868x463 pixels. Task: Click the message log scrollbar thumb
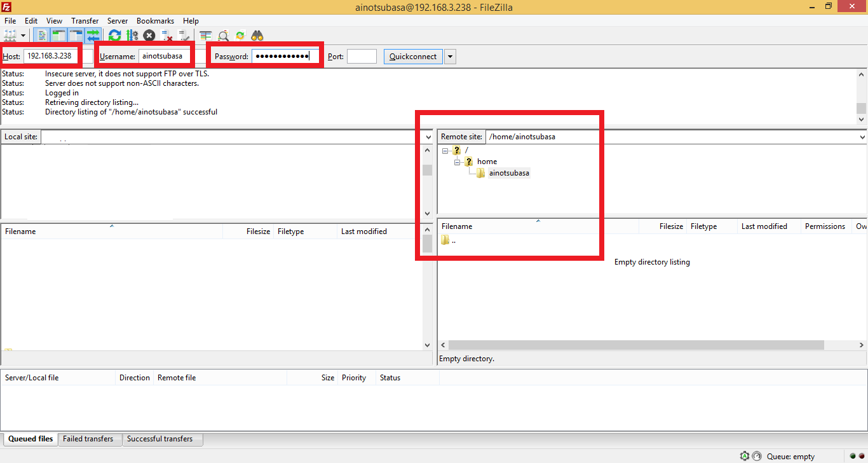tap(861, 108)
